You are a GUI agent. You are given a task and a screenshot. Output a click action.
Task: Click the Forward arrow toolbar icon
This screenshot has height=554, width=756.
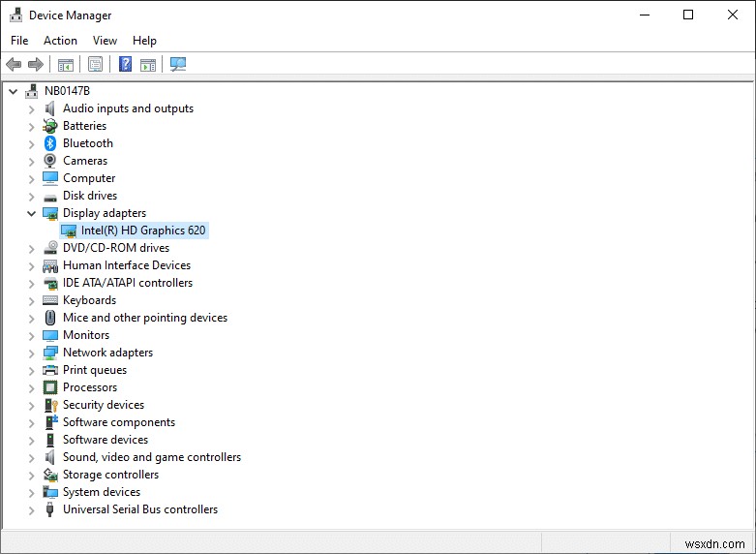pos(36,64)
